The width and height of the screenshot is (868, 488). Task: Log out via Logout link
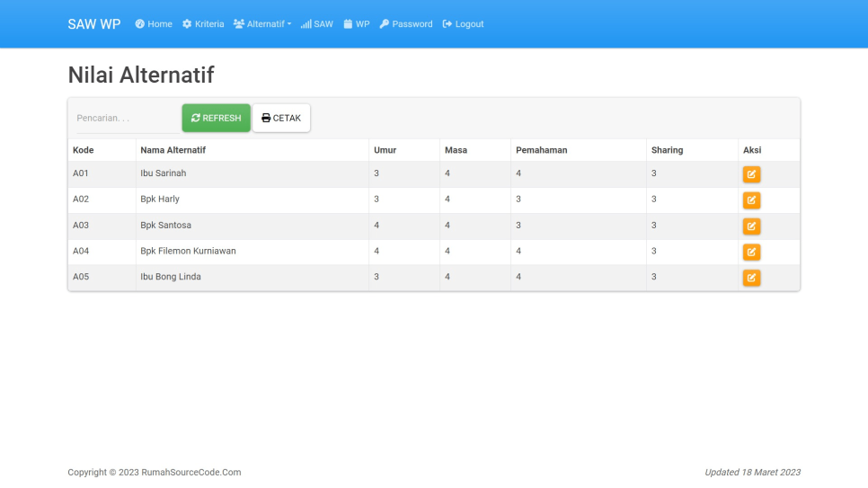[463, 24]
